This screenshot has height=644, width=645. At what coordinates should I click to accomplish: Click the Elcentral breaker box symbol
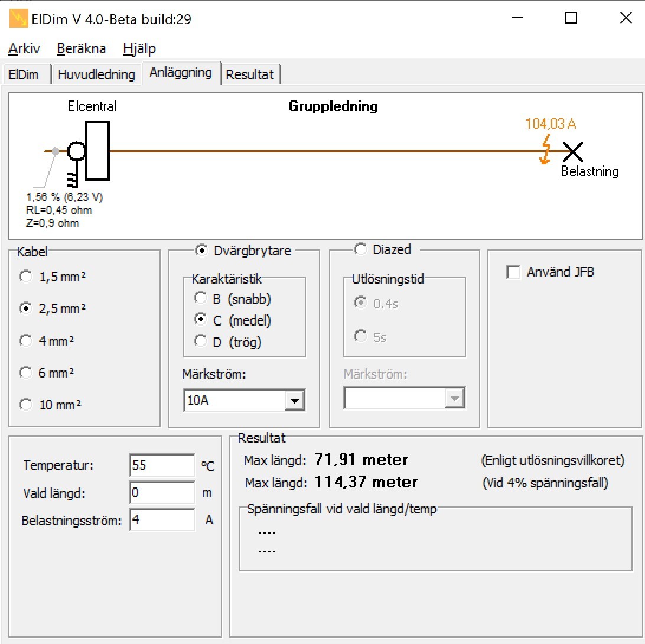97,151
